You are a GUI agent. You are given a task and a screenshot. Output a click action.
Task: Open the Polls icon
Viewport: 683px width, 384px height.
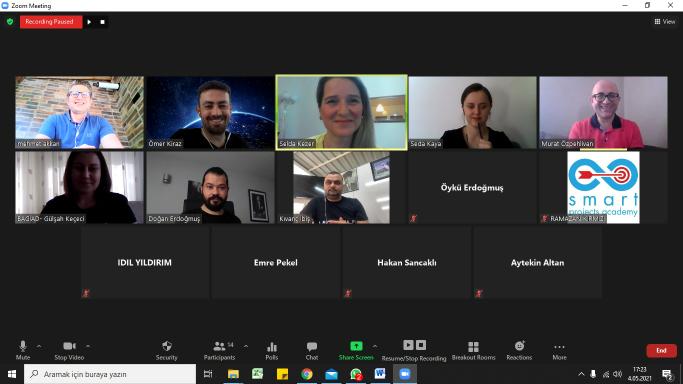271,350
